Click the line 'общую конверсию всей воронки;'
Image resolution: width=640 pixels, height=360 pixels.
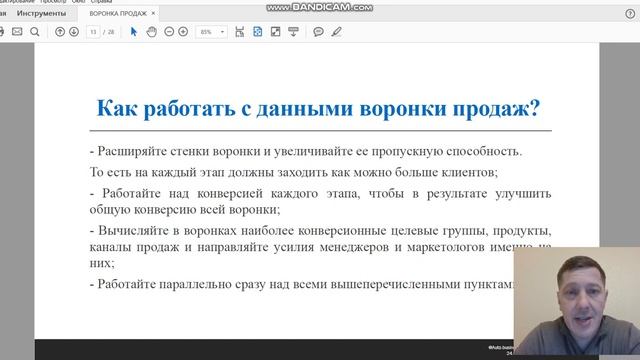click(185, 209)
